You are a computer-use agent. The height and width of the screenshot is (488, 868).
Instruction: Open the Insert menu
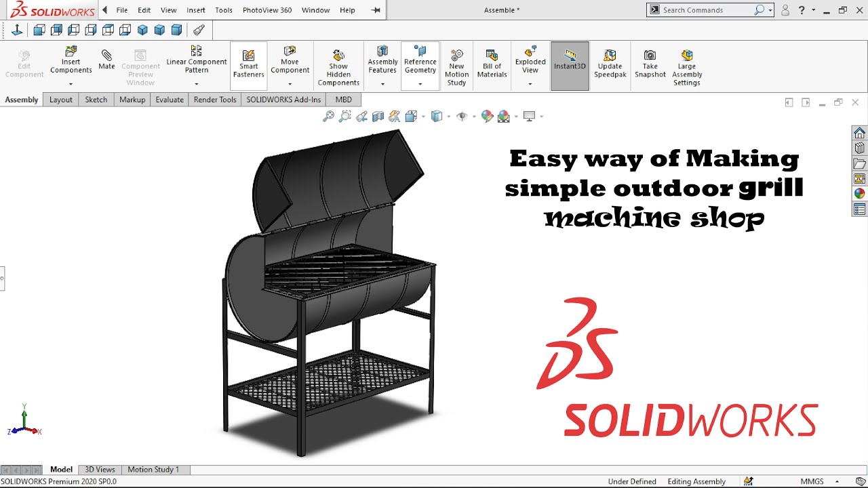tap(196, 10)
